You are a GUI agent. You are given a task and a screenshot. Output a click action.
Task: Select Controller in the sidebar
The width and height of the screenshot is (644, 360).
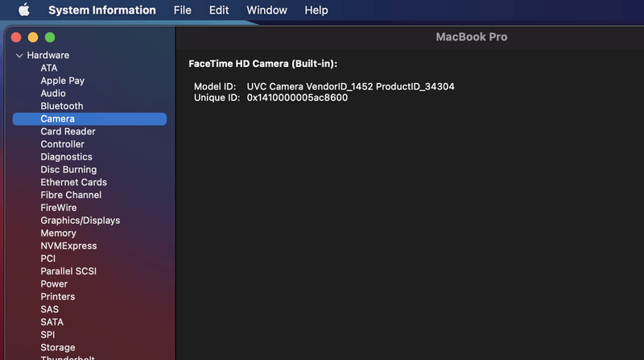(x=63, y=144)
